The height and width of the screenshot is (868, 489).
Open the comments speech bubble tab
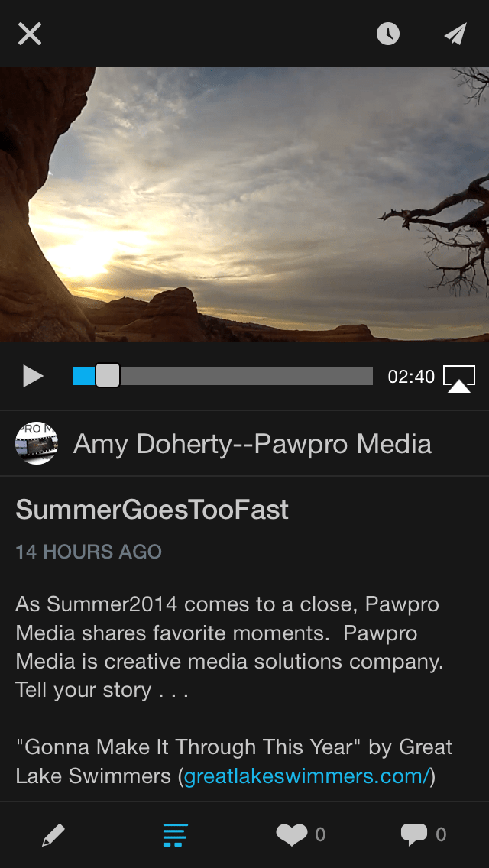(413, 835)
